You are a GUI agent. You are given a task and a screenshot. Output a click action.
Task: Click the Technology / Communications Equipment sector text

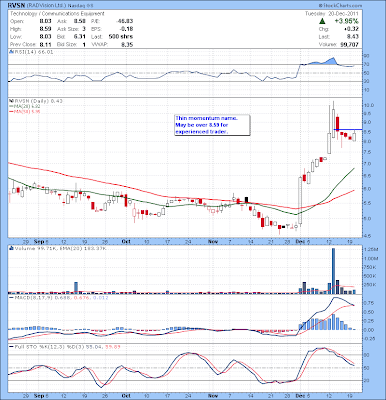point(57,14)
